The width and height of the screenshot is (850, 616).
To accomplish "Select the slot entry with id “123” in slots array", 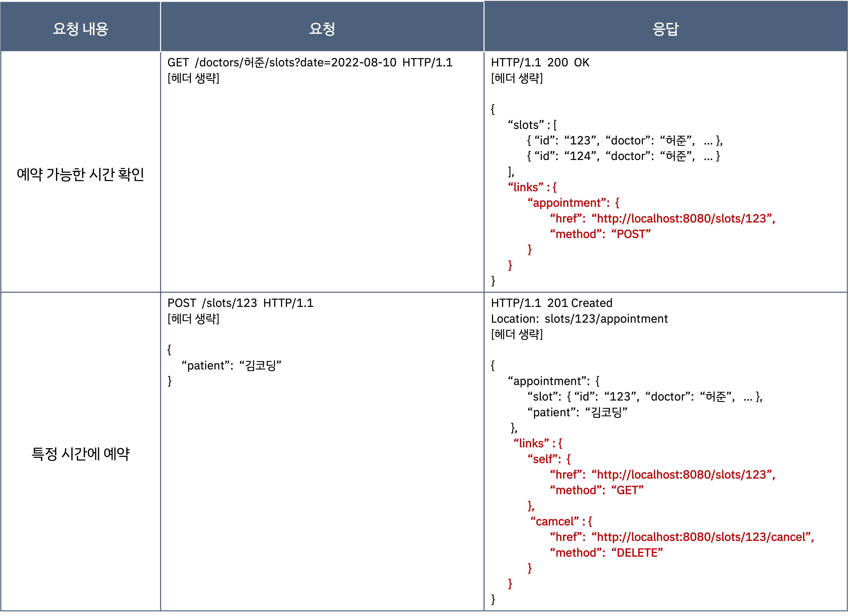I will (625, 141).
